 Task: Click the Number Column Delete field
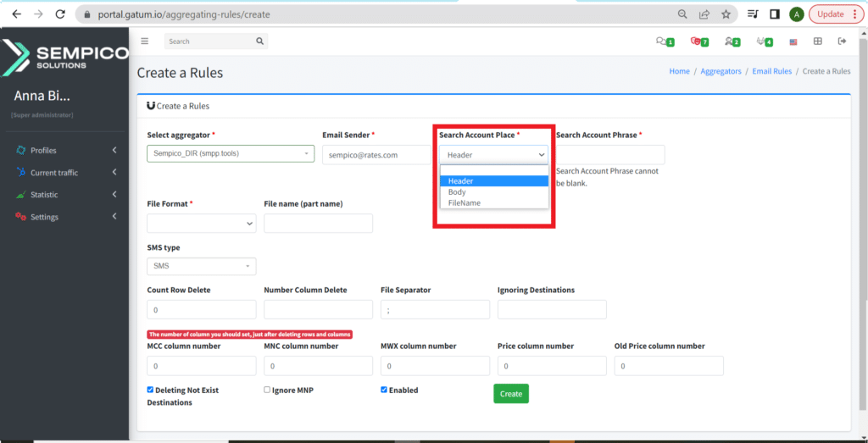tap(319, 310)
